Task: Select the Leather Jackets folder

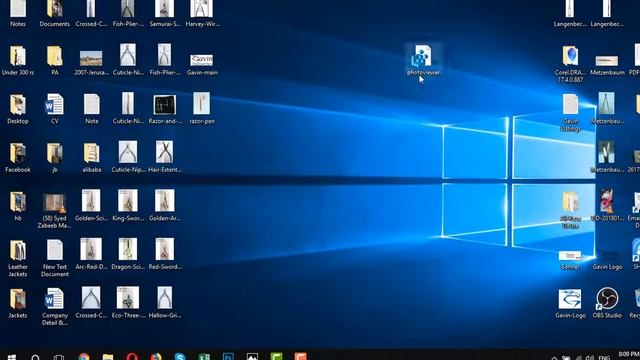Action: pos(18,258)
